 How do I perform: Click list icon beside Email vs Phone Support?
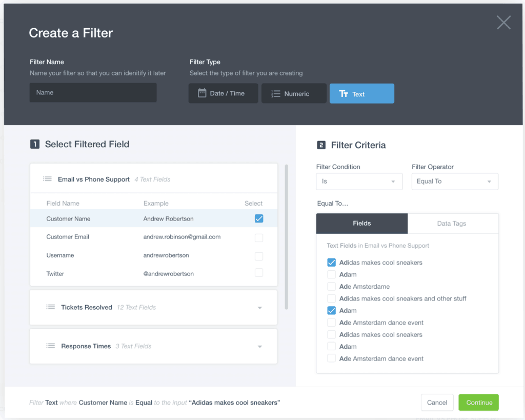(x=47, y=179)
